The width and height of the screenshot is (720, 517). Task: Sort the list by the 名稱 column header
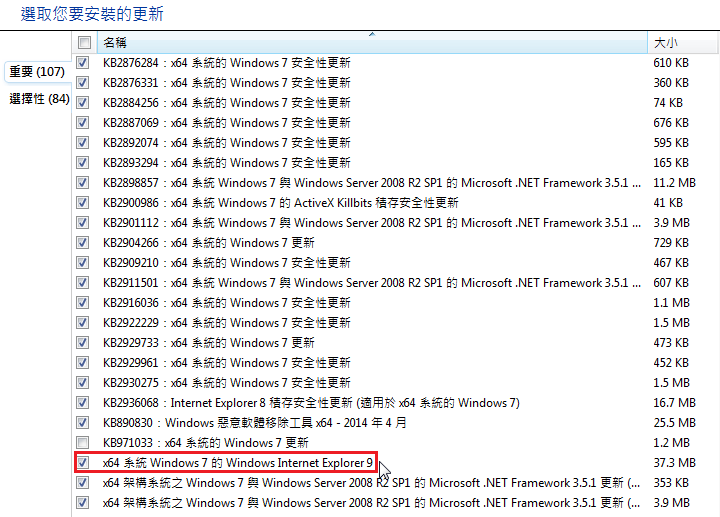372,43
